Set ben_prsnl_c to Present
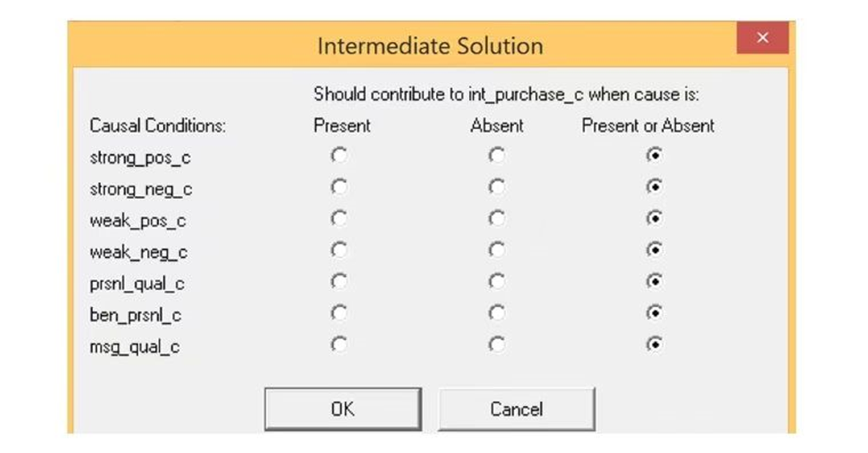Screen dimensions: 868x453 (339, 313)
